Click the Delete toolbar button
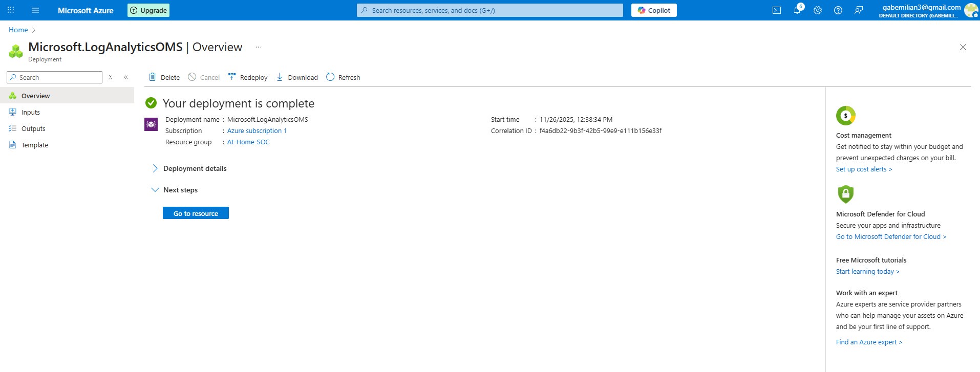The width and height of the screenshot is (980, 372). [x=164, y=77]
